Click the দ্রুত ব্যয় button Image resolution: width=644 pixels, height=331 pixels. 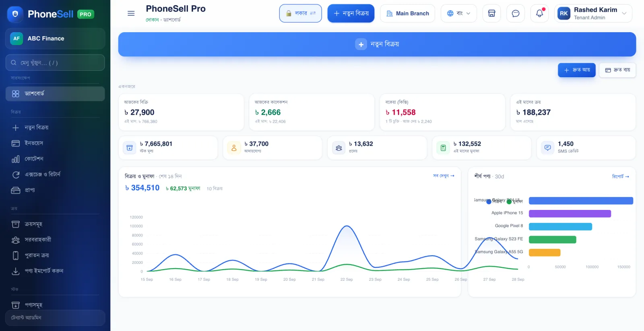point(617,70)
